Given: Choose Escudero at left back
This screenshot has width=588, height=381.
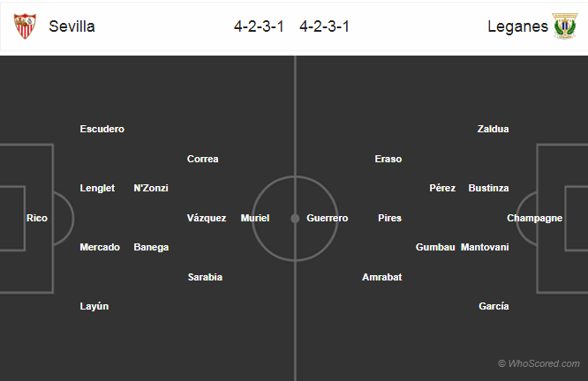Looking at the screenshot, I should click(102, 129).
